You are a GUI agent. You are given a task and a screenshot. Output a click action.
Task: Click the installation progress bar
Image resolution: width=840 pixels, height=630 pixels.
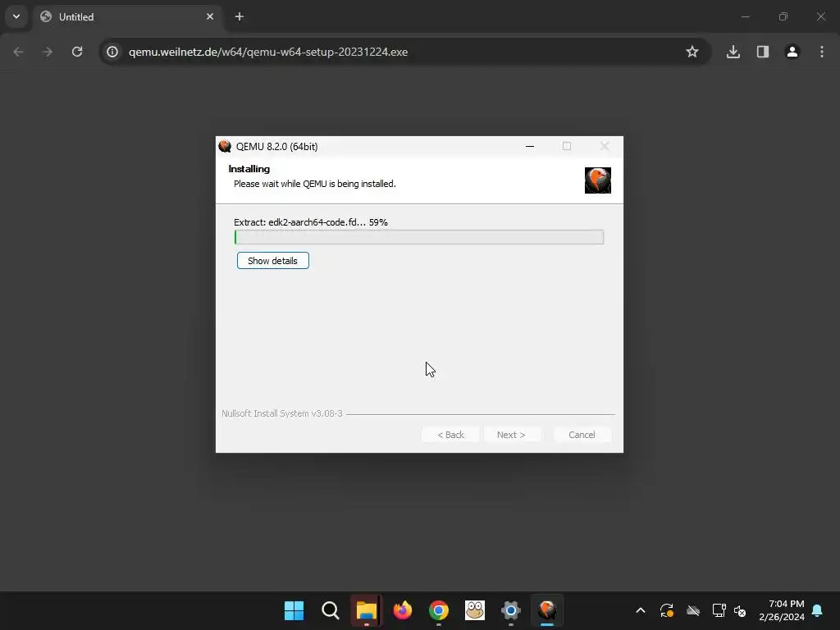tap(419, 237)
